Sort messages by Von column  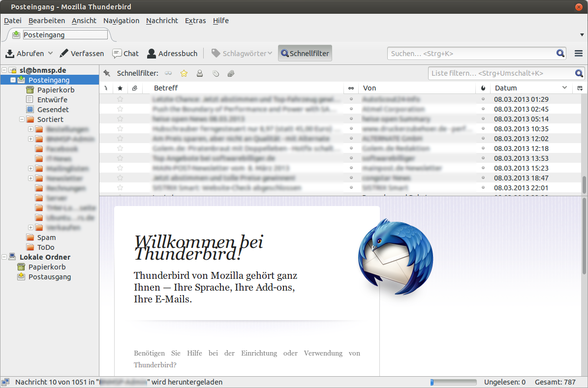[417, 88]
